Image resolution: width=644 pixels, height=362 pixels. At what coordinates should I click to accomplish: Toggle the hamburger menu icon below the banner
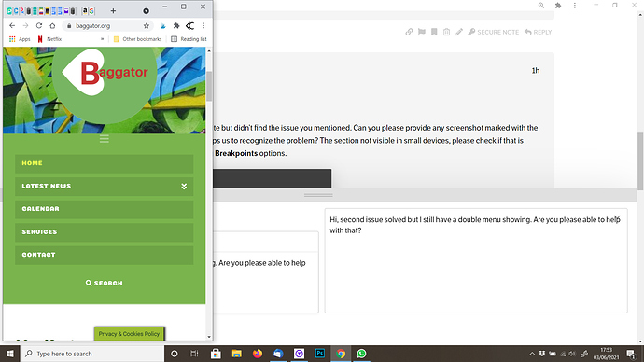pos(104,139)
